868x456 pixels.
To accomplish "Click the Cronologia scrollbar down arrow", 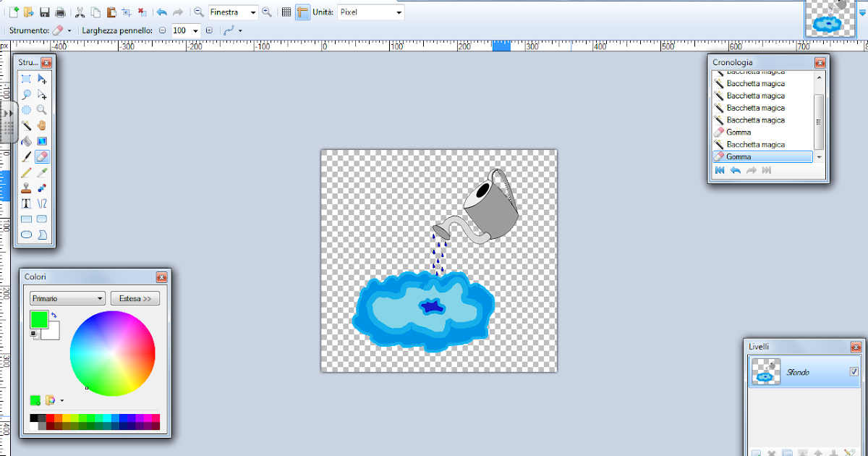I will pyautogui.click(x=819, y=157).
